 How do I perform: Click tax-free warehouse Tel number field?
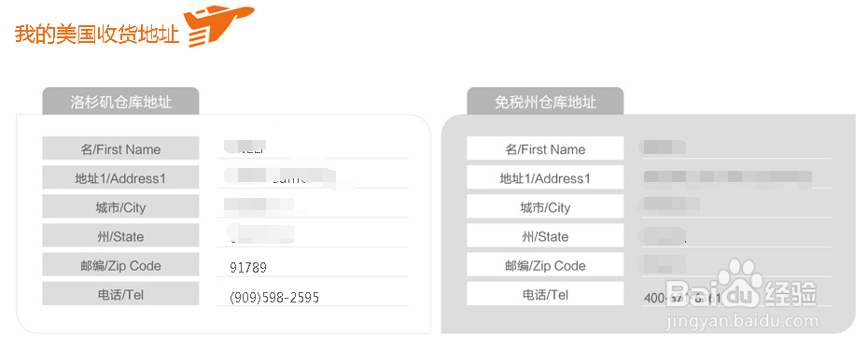pyautogui.click(x=736, y=298)
